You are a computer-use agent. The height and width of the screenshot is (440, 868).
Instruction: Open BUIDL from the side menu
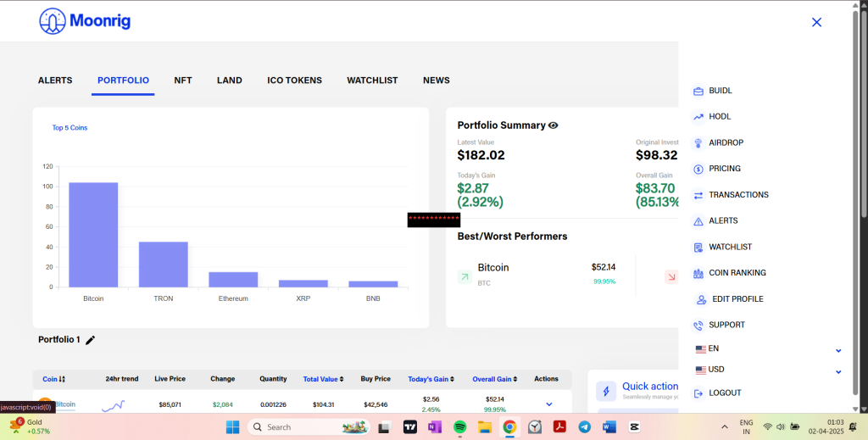(x=721, y=91)
